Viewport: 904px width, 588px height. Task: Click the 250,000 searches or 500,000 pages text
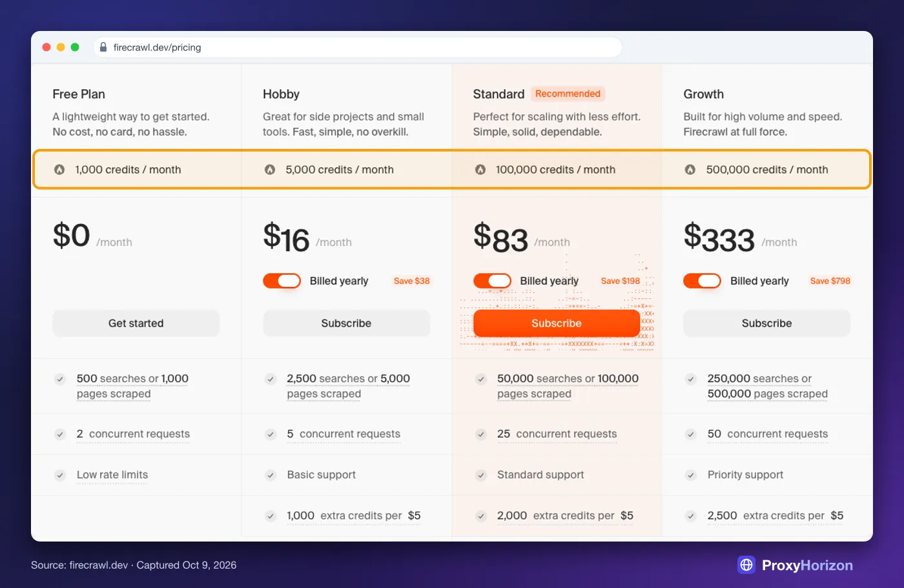pyautogui.click(x=767, y=386)
